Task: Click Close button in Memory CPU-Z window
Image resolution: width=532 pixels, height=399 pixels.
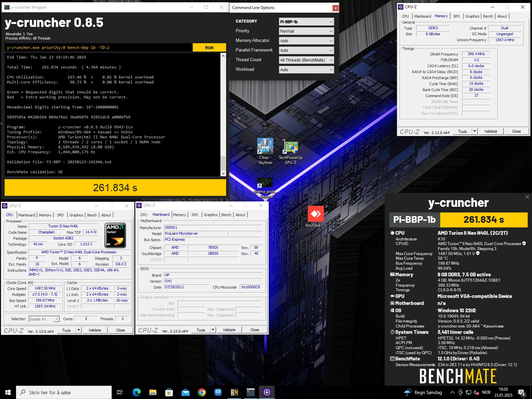Action: point(516,131)
